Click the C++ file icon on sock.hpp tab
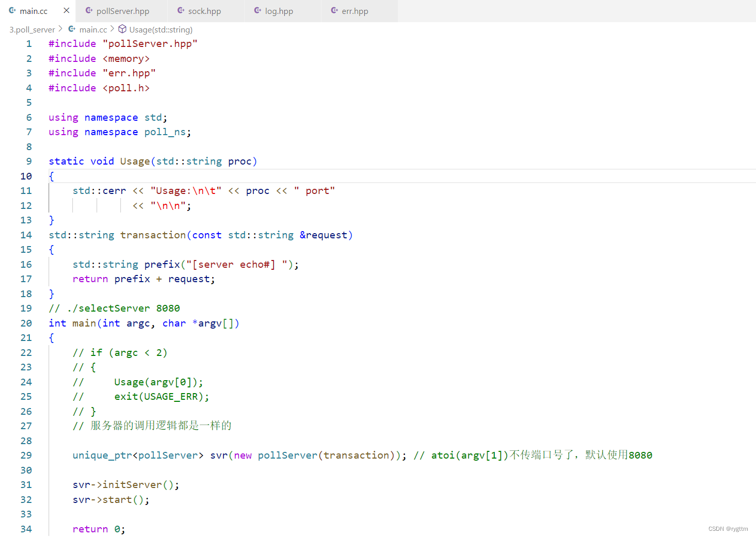756x537 pixels. point(181,10)
